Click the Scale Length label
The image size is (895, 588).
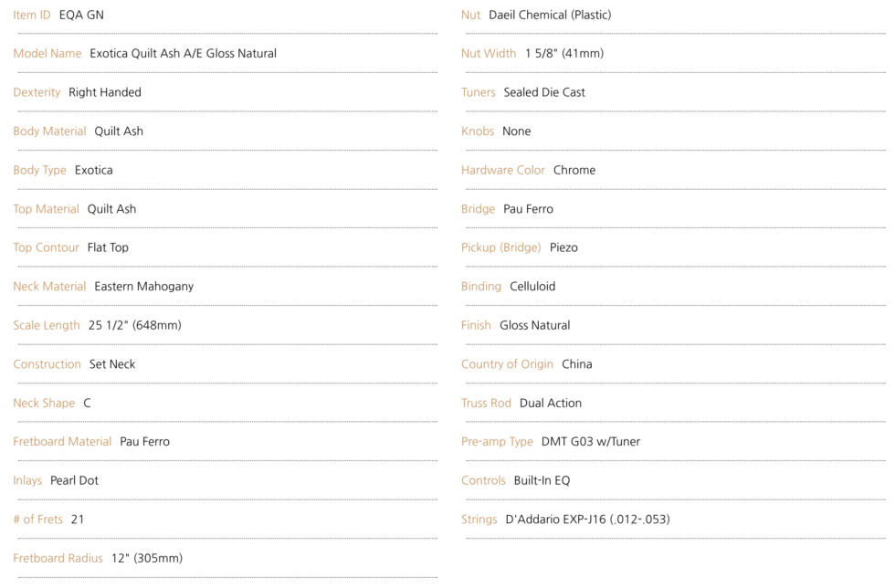[47, 325]
